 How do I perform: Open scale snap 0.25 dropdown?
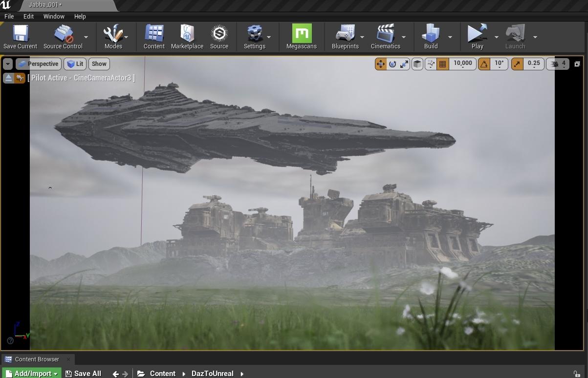(534, 64)
